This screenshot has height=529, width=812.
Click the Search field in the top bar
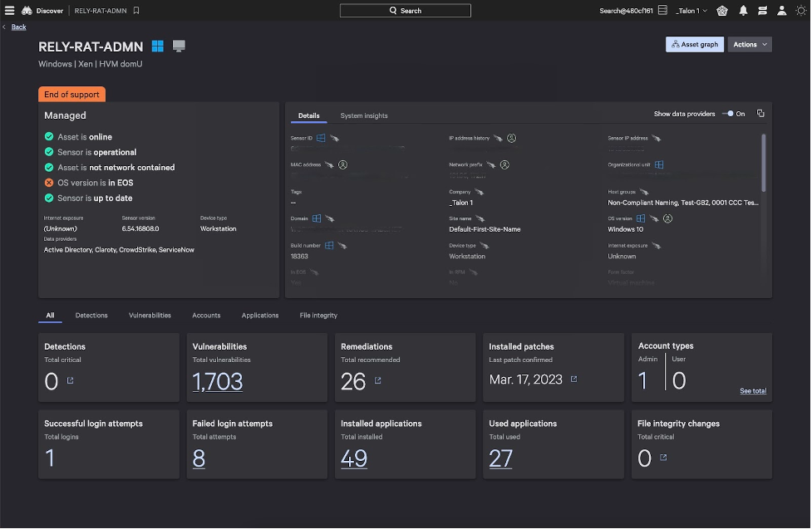405,10
